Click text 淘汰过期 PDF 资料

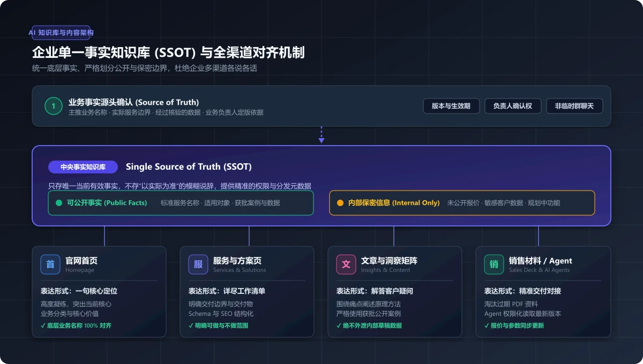pyautogui.click(x=512, y=304)
